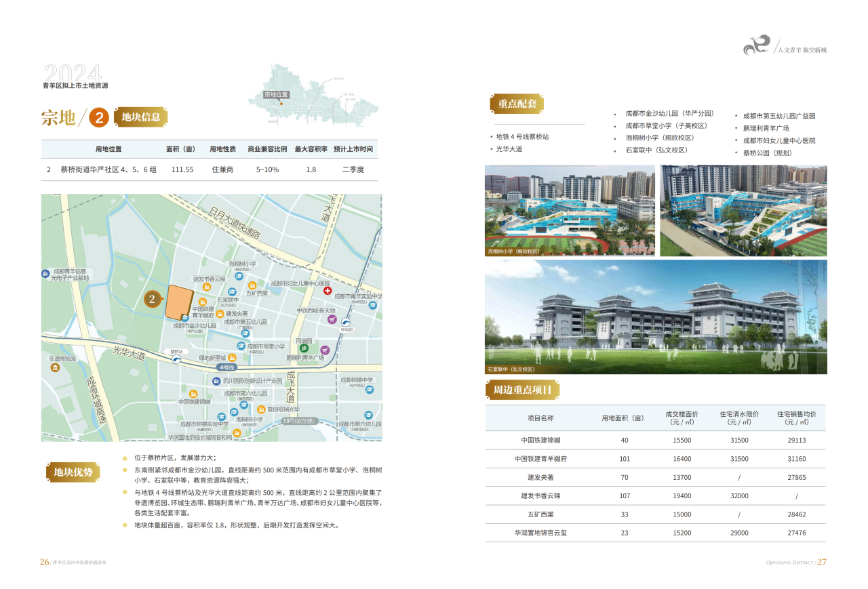This screenshot has width=868, height=589.
Task: Select the 二季度 listing time cell
Action: point(353,169)
